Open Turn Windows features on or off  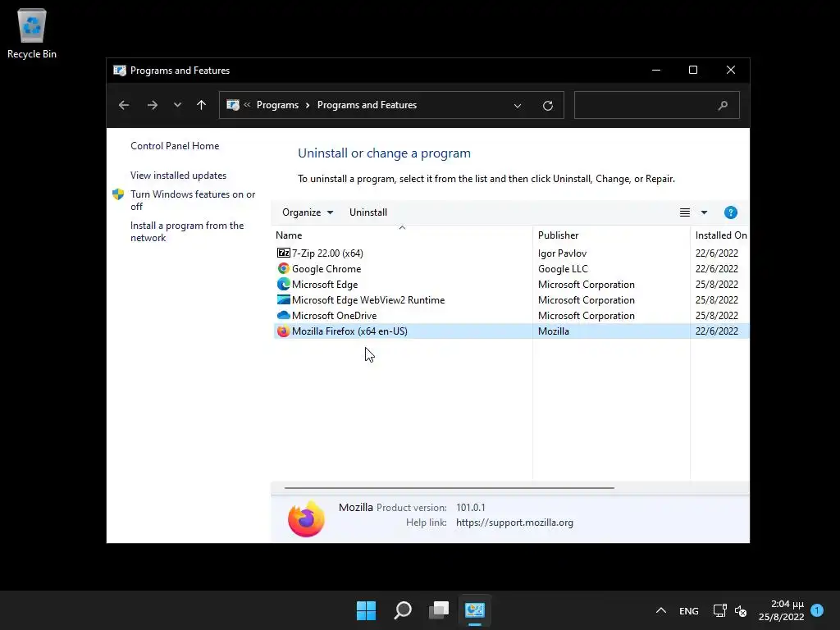pos(193,200)
